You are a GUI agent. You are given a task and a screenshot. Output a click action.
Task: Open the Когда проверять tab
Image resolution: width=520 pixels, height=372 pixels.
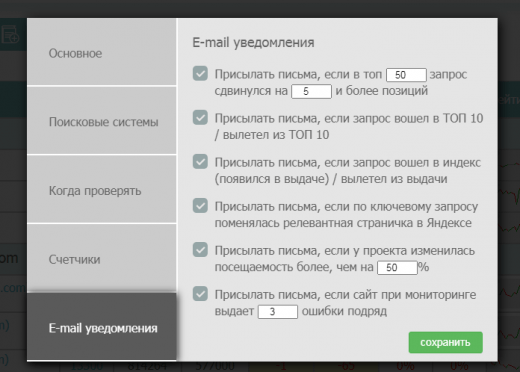pyautogui.click(x=102, y=190)
